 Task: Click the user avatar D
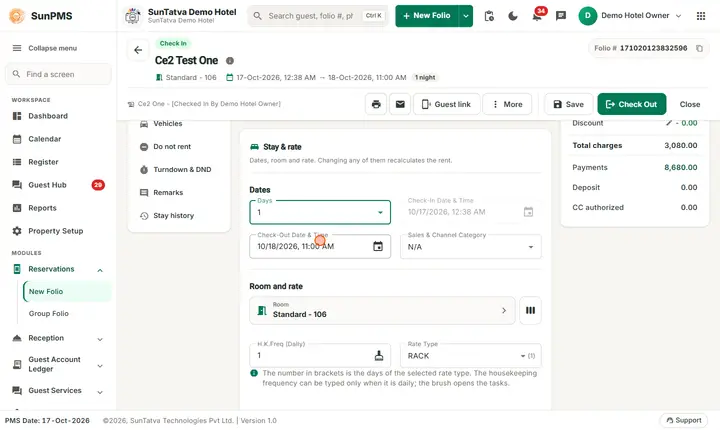tap(587, 16)
